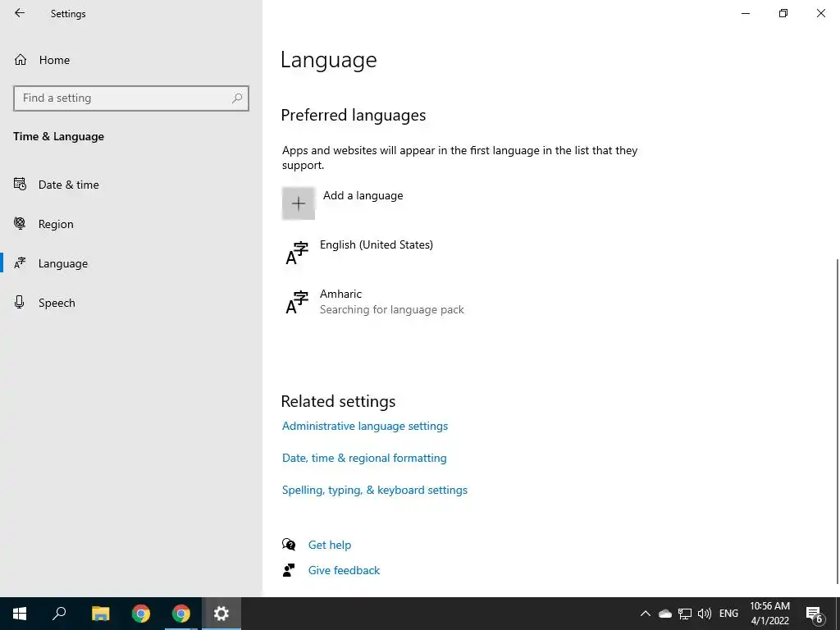
Task: Open the Home icon in the sidebar
Action: (21, 59)
